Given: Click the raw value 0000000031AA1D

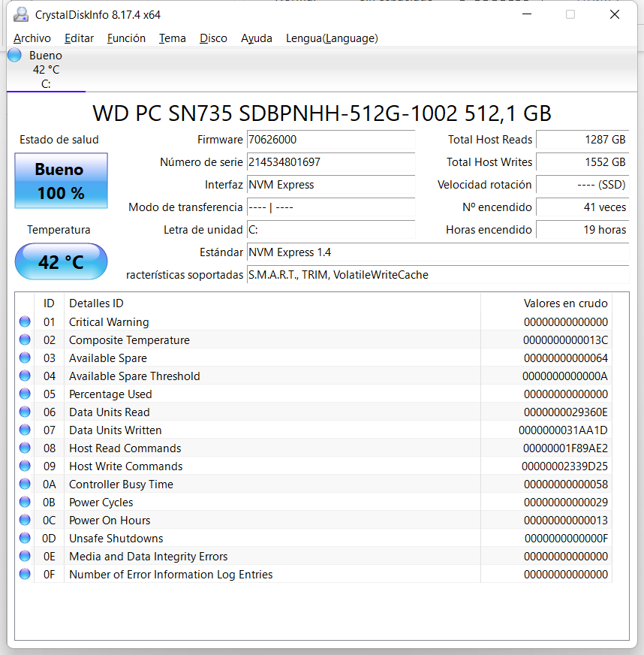Looking at the screenshot, I should (x=563, y=430).
